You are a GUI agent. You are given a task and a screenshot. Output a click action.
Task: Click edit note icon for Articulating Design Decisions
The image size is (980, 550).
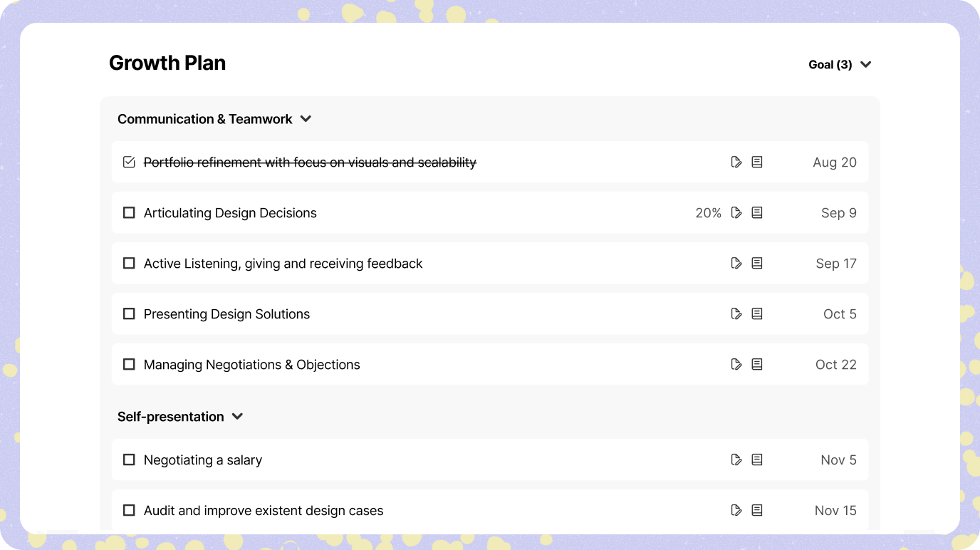coord(736,213)
